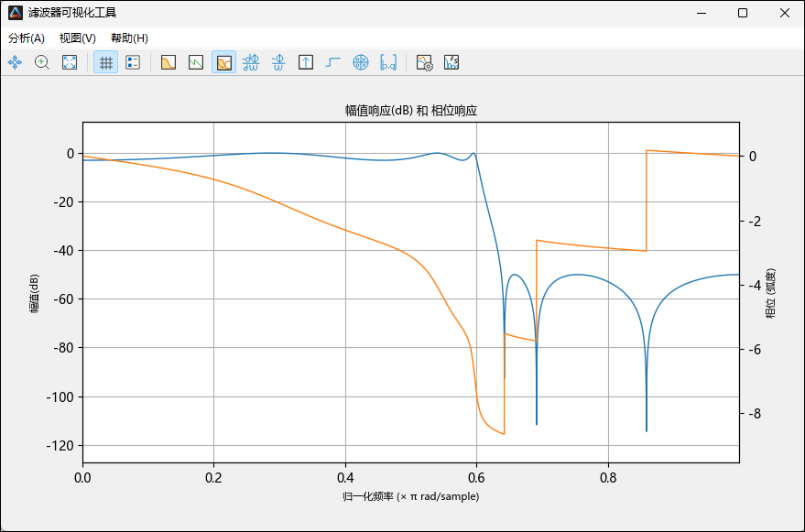The width and height of the screenshot is (805, 532).
Task: Open the 视图(V) menu
Action: pos(78,38)
